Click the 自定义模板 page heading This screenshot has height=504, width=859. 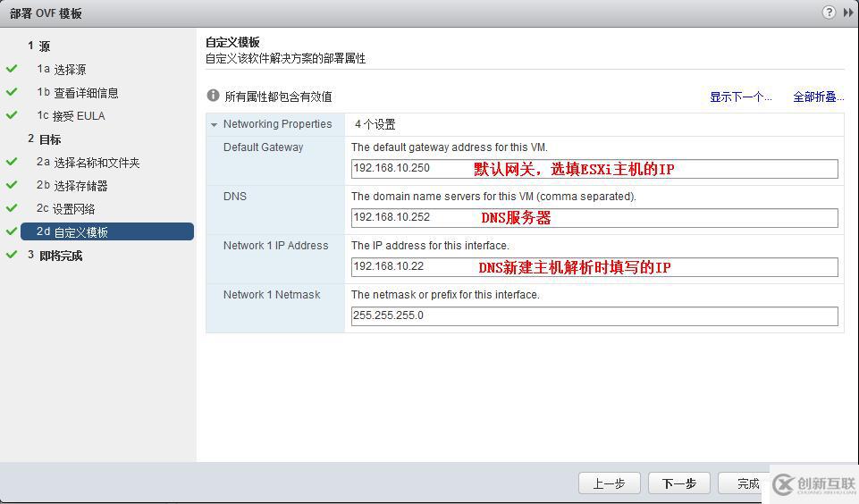(x=232, y=42)
